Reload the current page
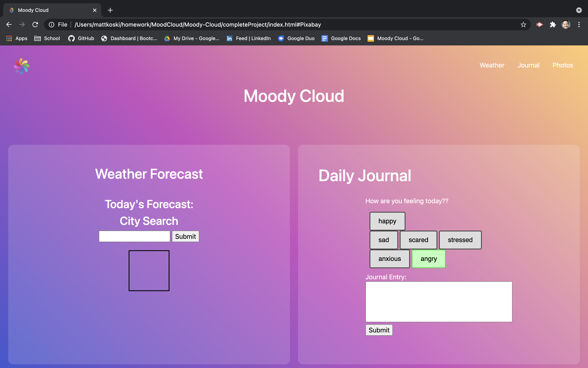Screen dimensions: 588x368 pyautogui.click(x=35, y=25)
